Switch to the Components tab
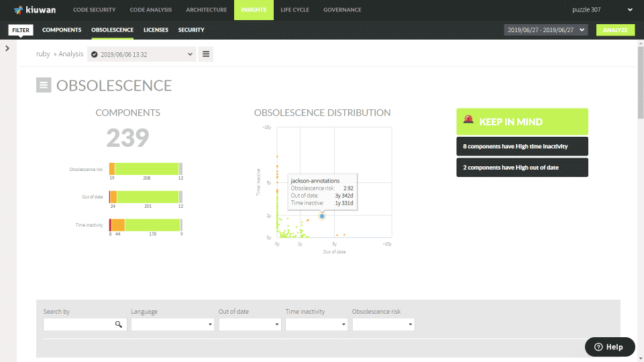The image size is (644, 362). (x=62, y=30)
